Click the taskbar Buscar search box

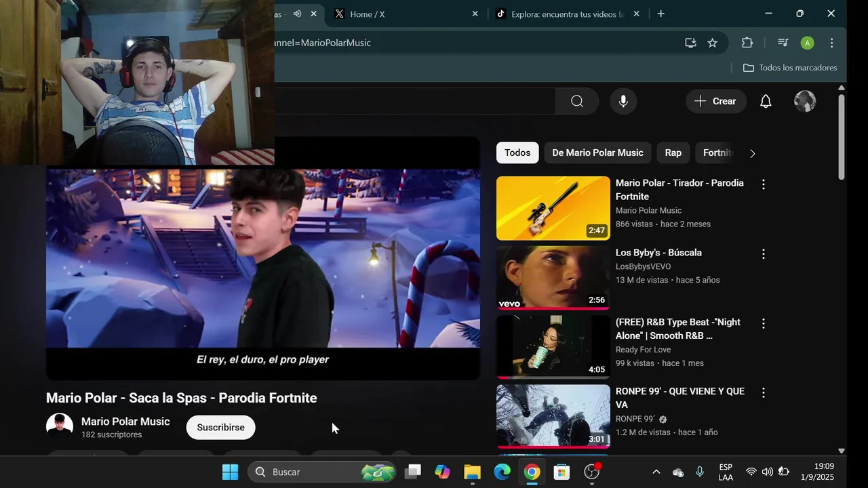[322, 472]
